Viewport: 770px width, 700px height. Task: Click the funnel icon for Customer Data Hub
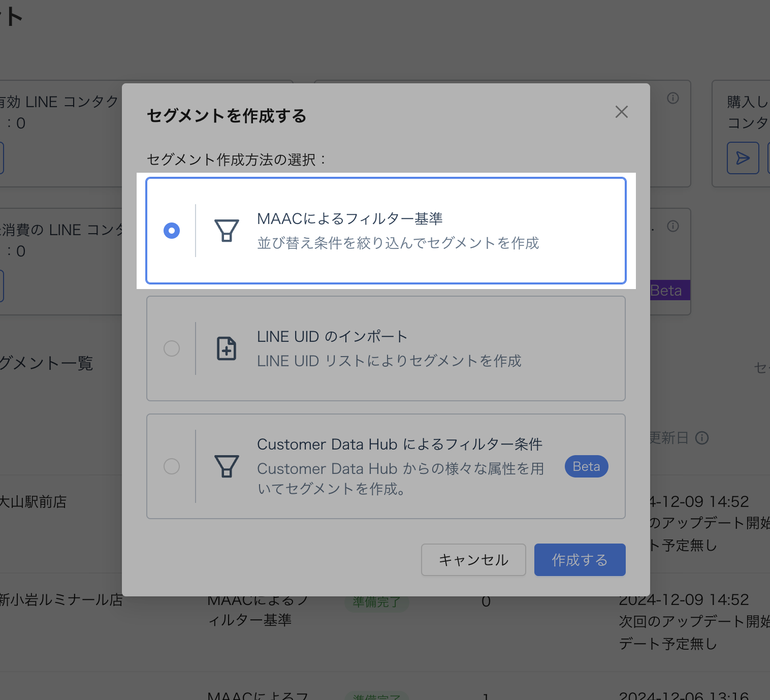(x=227, y=466)
